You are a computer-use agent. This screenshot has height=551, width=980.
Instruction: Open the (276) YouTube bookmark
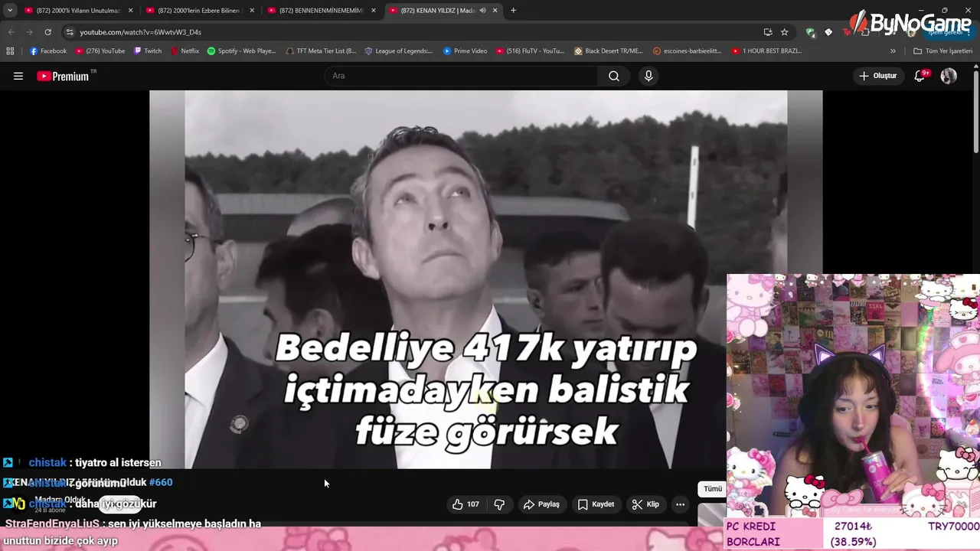[x=100, y=51]
